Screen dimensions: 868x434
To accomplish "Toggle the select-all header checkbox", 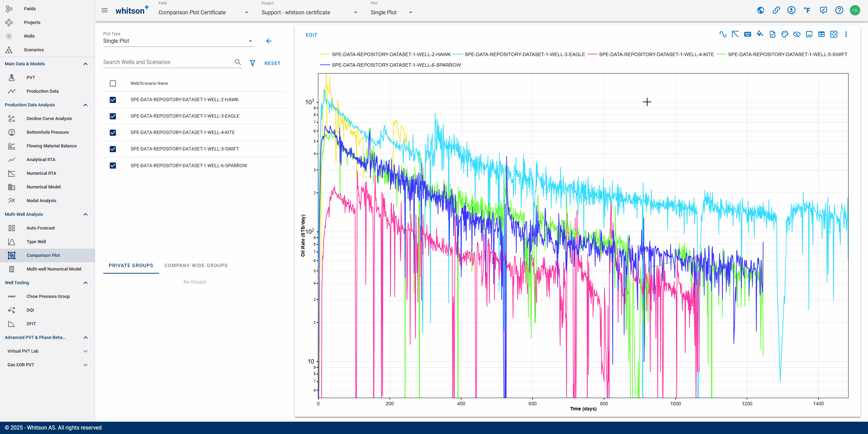I will 113,83.
